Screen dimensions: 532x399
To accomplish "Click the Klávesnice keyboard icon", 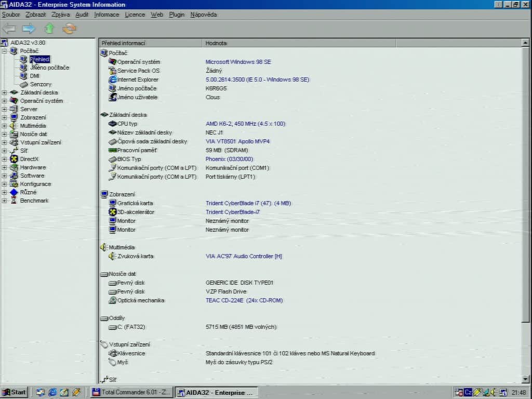I will click(112, 353).
